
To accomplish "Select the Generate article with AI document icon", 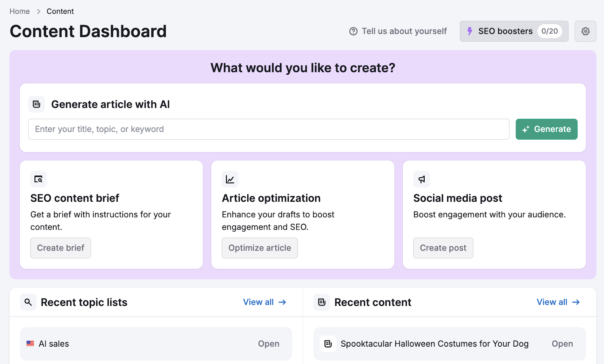I will tap(36, 104).
